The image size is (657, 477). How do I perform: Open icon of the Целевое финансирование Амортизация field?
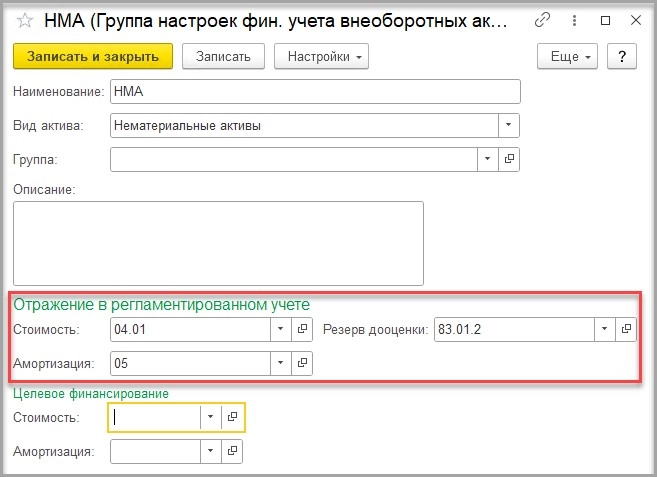tap(232, 451)
